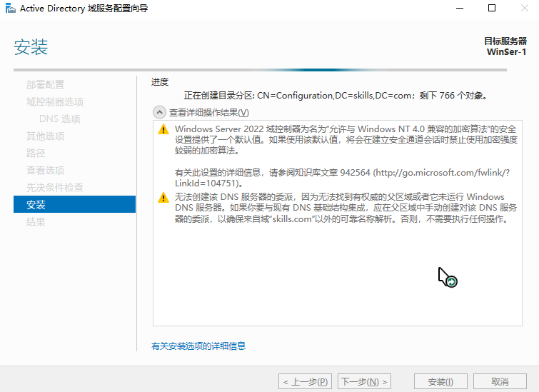Image resolution: width=539 pixels, height=392 pixels.
Task: Click the 上一步(P) button
Action: pyautogui.click(x=306, y=382)
